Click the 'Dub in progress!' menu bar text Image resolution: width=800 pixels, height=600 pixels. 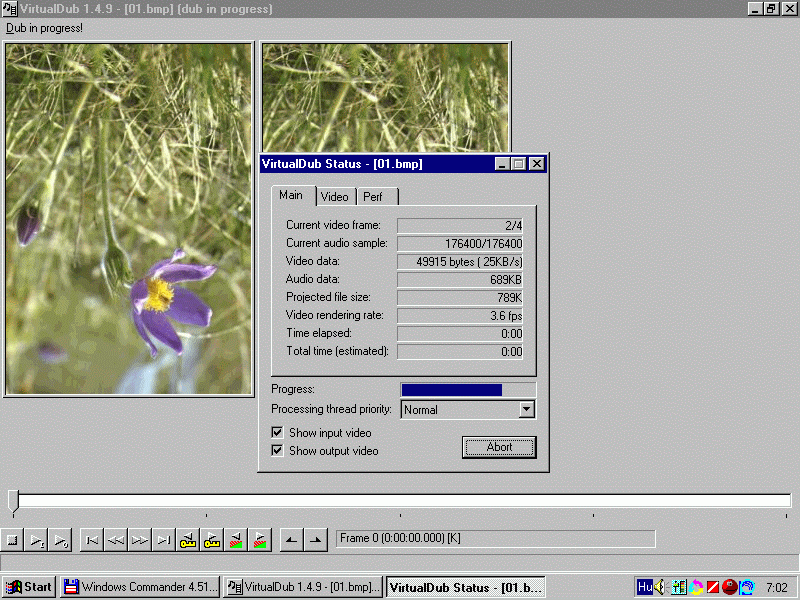pyautogui.click(x=44, y=28)
